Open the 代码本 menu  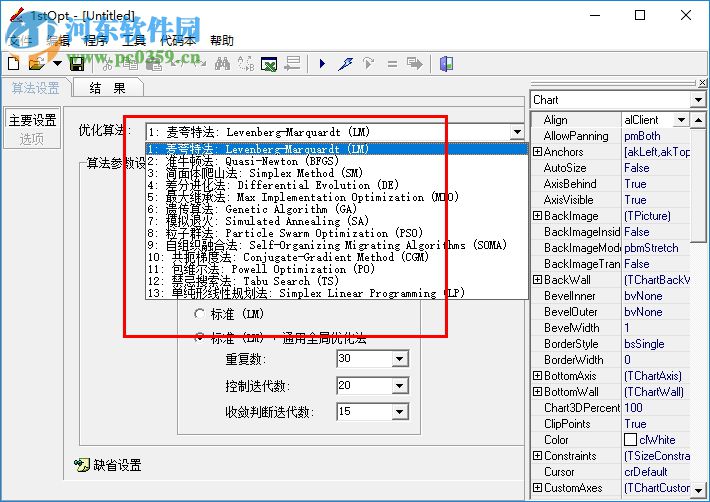[x=178, y=41]
